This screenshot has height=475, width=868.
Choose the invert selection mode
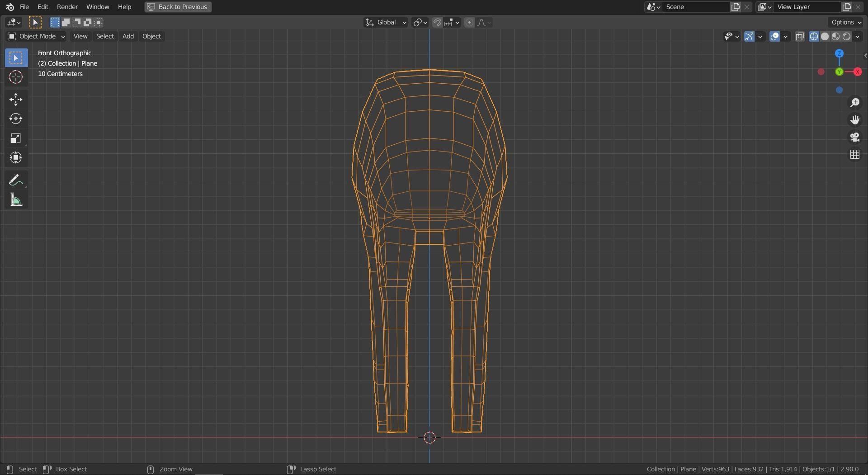(87, 22)
